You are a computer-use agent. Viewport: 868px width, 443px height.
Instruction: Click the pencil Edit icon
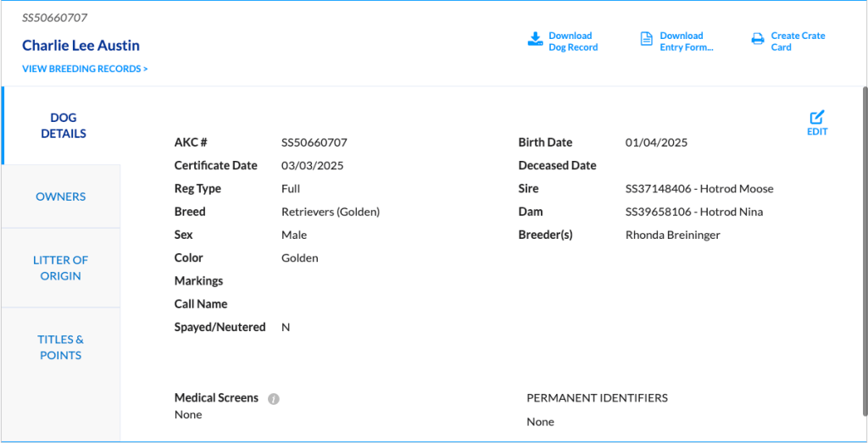[817, 118]
